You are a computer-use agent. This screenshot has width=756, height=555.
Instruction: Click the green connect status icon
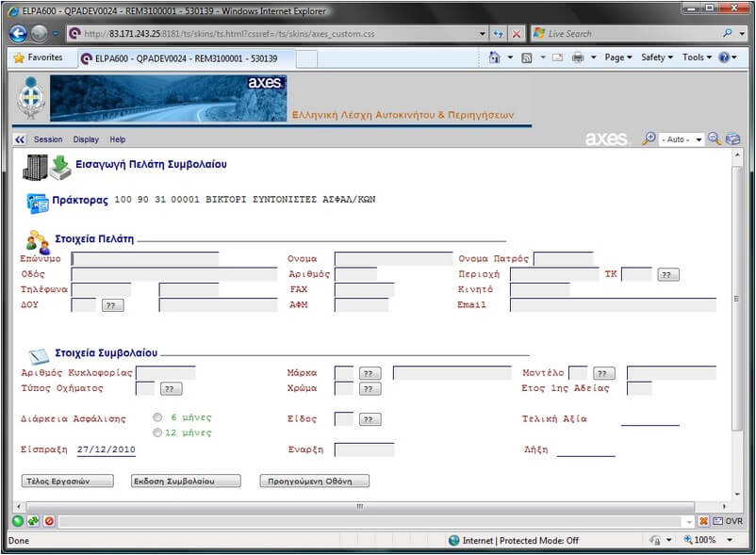coord(18,521)
